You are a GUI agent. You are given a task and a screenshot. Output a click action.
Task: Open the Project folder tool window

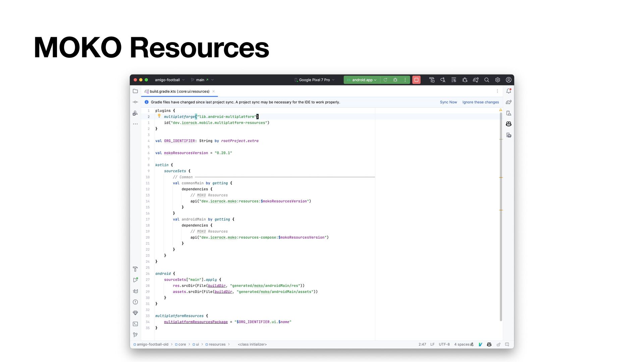(135, 91)
